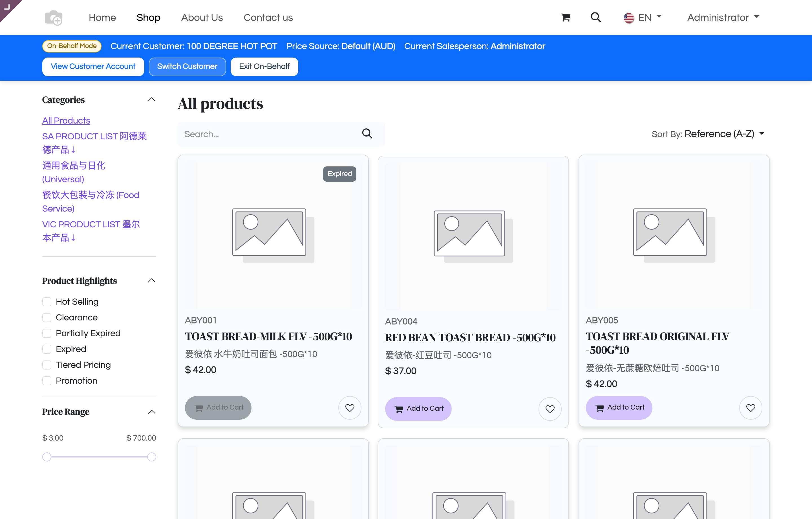This screenshot has width=812, height=519.
Task: Click the price range slider track
Action: pos(99,457)
